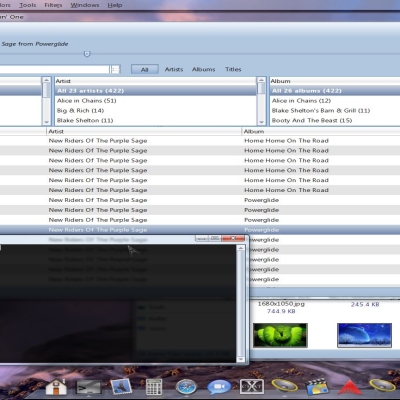Open the Help menu
Screen dimensions: 400x400
115,5
